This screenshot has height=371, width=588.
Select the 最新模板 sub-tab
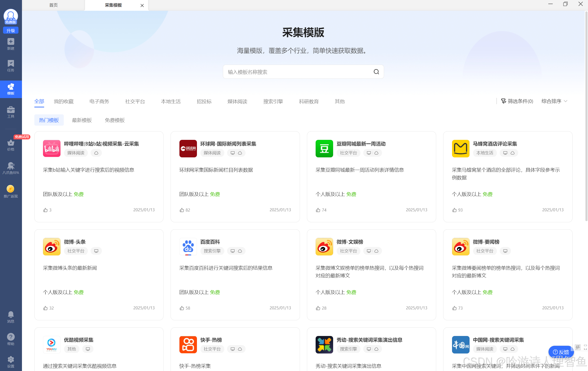pyautogui.click(x=82, y=120)
